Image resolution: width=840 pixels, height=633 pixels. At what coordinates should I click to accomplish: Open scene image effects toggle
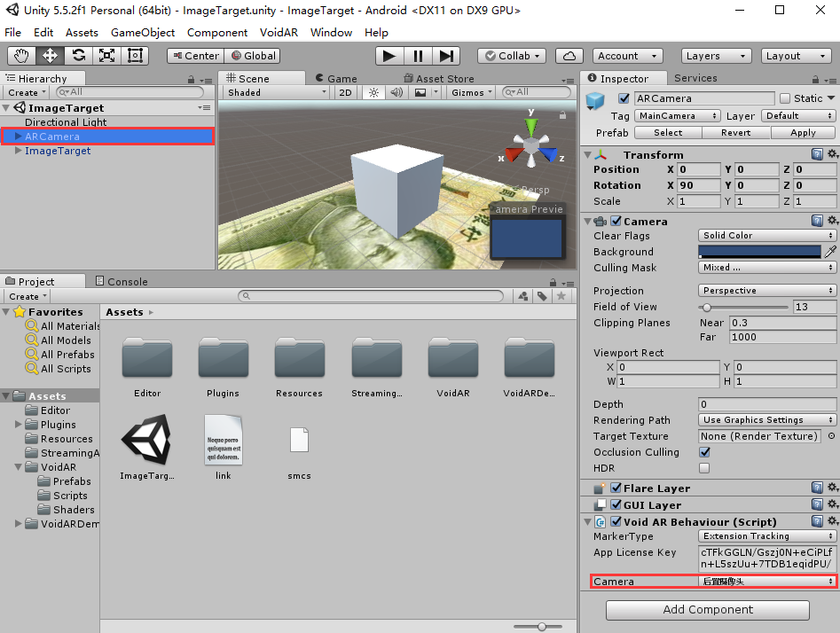point(420,93)
